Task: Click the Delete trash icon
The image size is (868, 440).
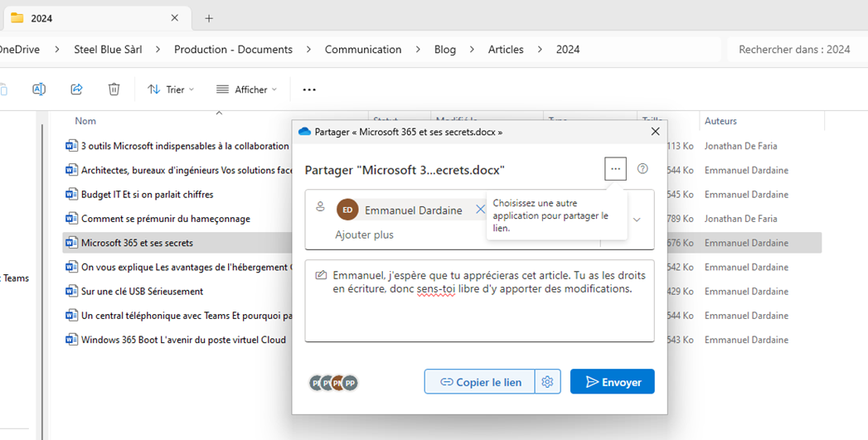Action: point(114,89)
